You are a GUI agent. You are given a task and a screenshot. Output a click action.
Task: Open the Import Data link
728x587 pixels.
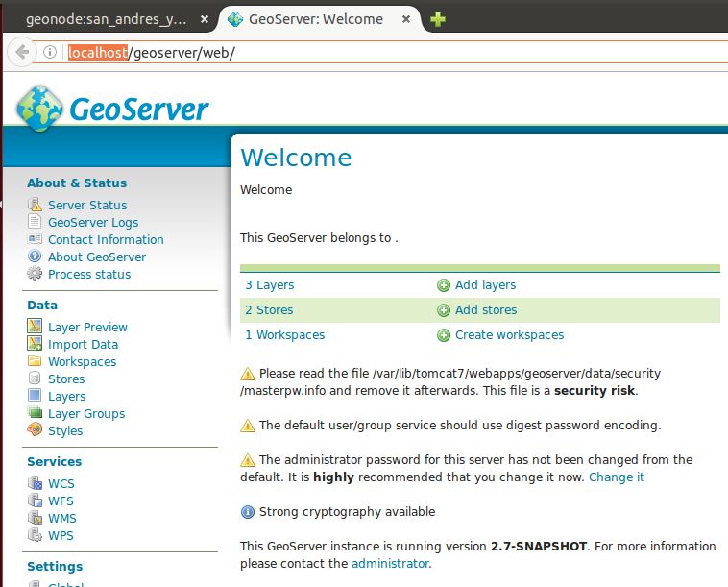84,344
